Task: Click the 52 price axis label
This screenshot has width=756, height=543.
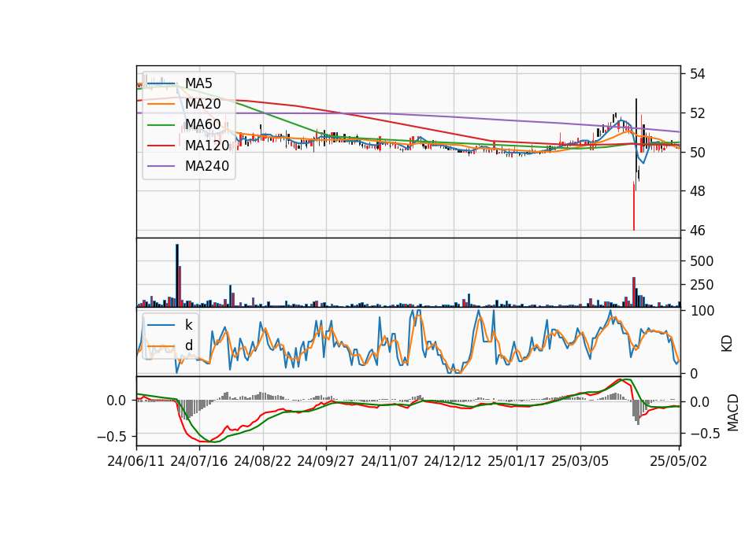Action: pyautogui.click(x=697, y=113)
